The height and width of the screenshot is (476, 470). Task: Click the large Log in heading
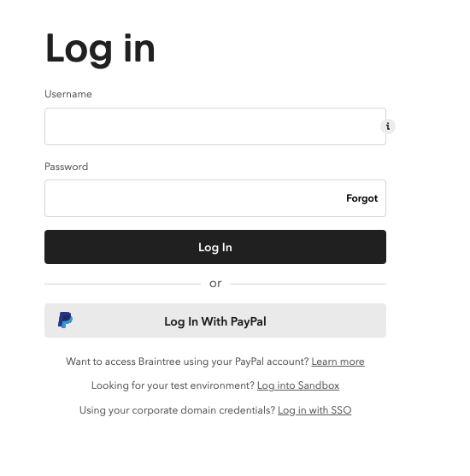(100, 50)
